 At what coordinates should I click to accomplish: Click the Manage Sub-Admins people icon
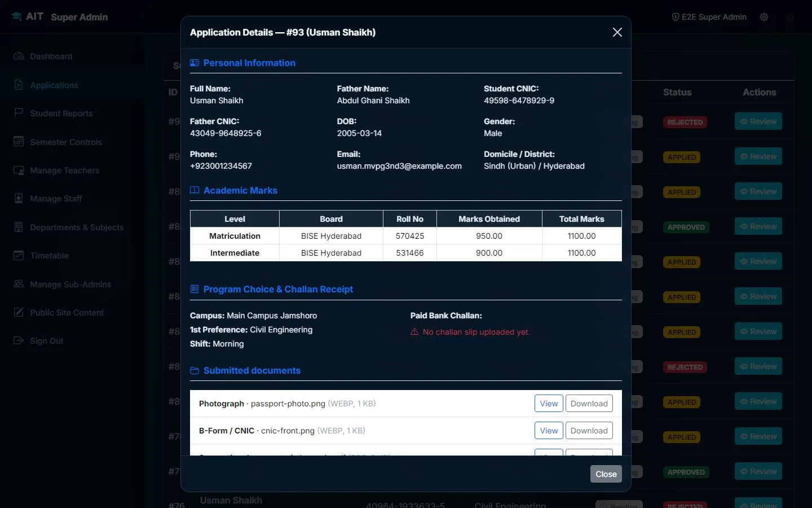(19, 284)
